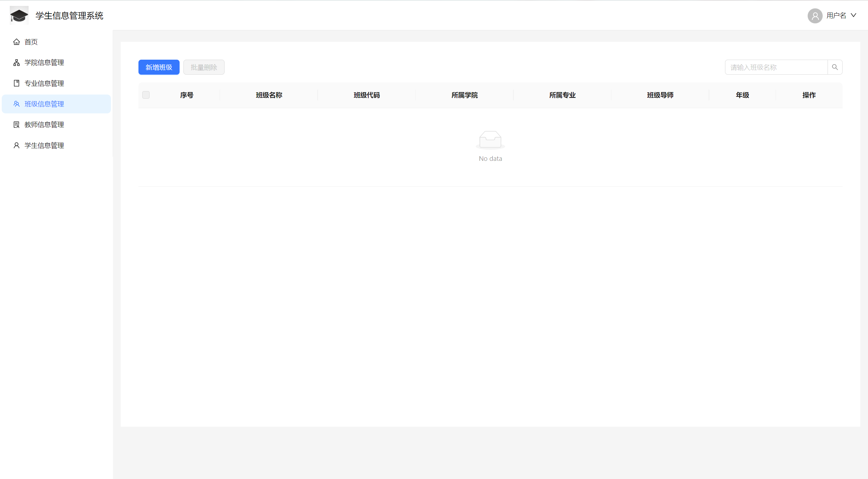
Task: Click the major book icon in sidebar
Action: pos(16,83)
